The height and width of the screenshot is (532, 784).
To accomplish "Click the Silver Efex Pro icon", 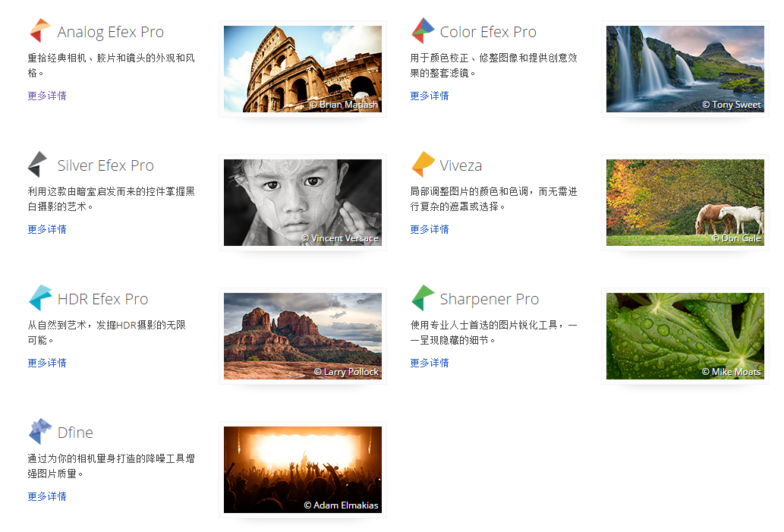I will pos(38,164).
